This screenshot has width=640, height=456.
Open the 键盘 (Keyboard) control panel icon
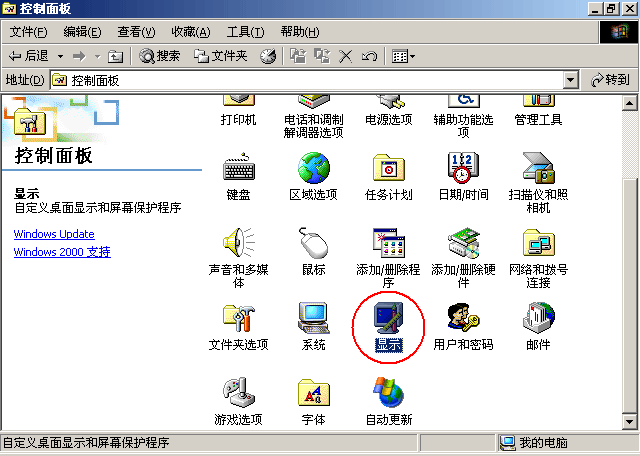coord(239,167)
